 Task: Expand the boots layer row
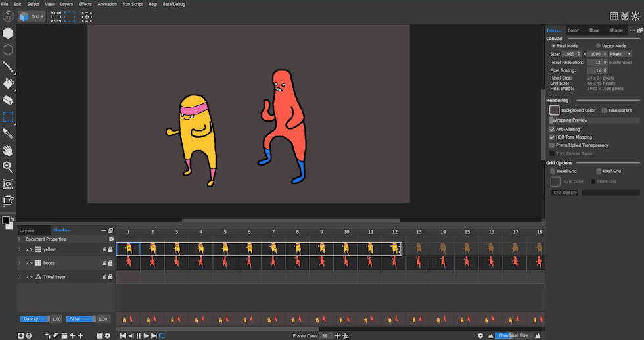click(x=19, y=263)
